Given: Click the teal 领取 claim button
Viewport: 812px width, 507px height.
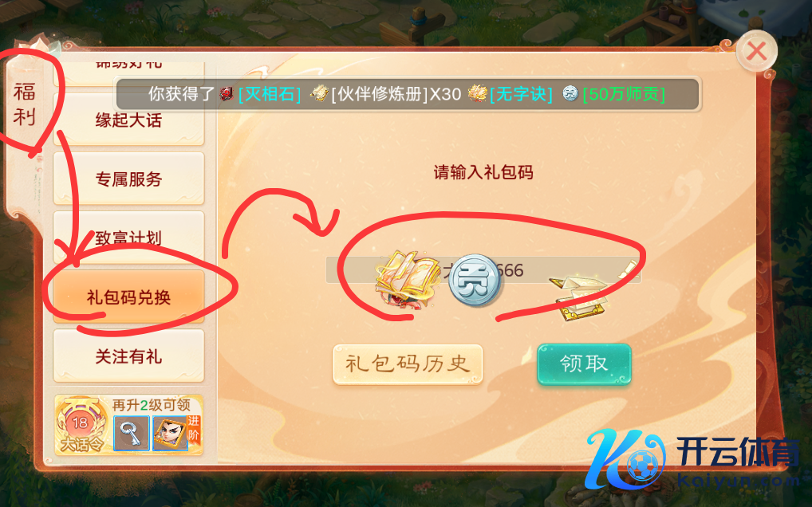Looking at the screenshot, I should click(x=584, y=364).
